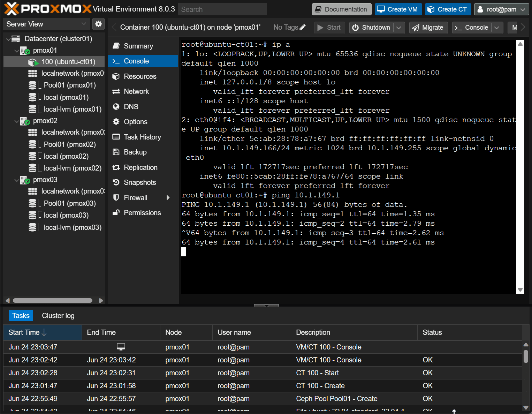Open the root@pam user menu
The width and height of the screenshot is (532, 414).
501,9
